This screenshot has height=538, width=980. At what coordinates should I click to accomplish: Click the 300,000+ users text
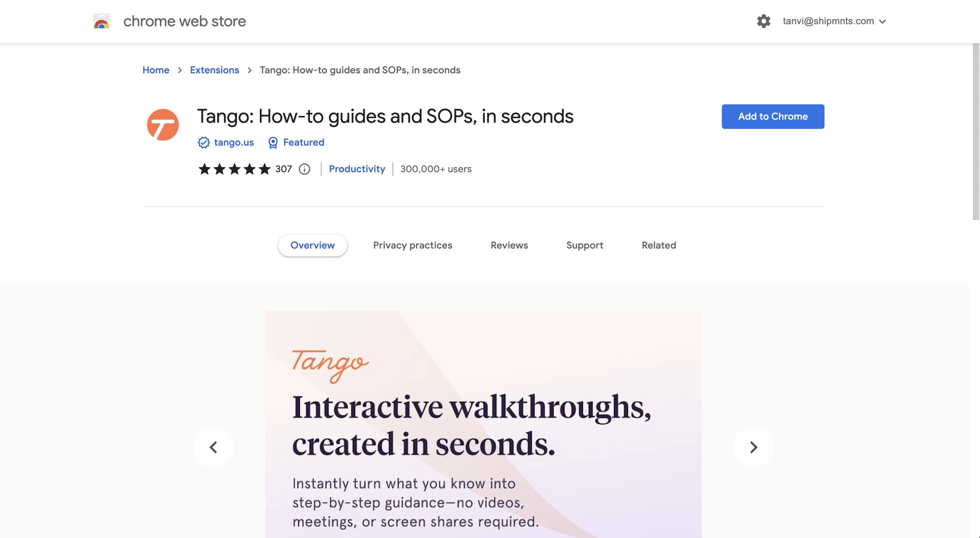tap(435, 169)
